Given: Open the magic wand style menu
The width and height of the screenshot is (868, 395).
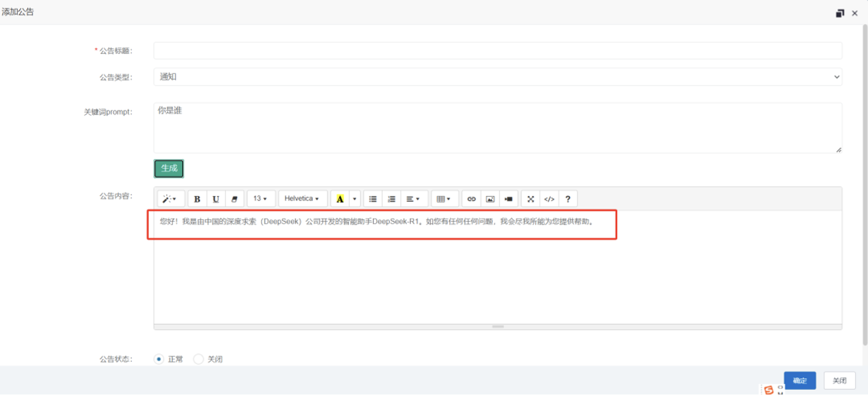Looking at the screenshot, I should tap(170, 199).
